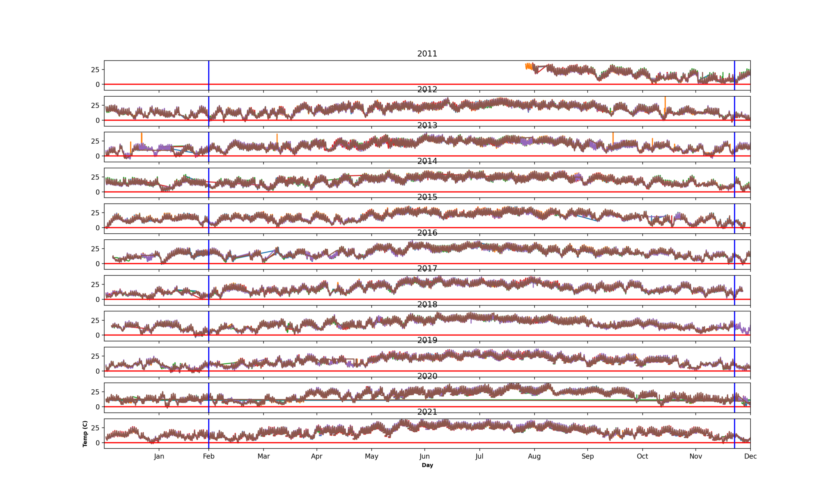
Task: Click the 2011 subplot title
Action: (427, 54)
